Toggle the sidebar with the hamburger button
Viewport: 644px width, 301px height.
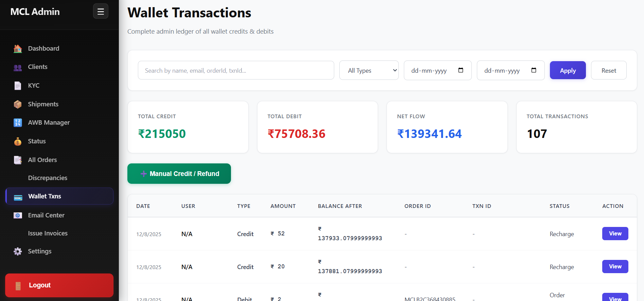click(x=101, y=11)
